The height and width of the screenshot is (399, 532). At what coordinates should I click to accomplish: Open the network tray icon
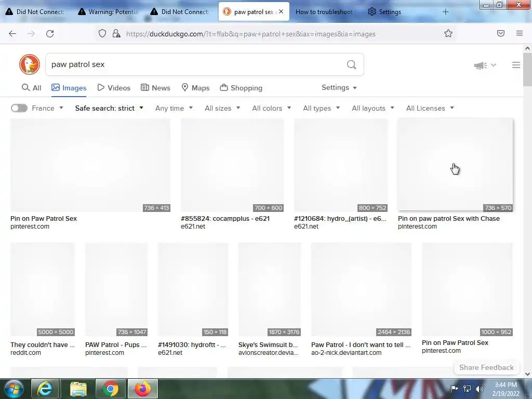pos(467,389)
